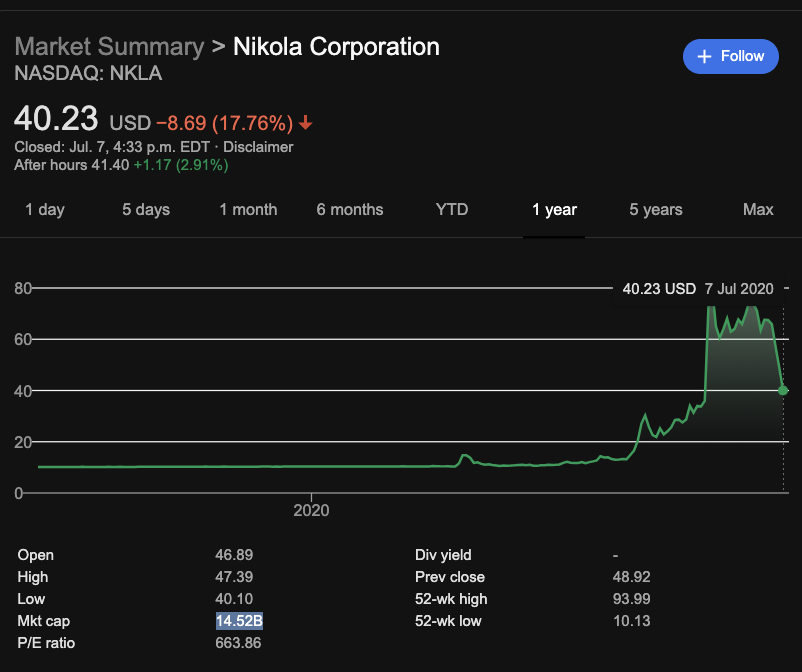The image size is (802, 672).
Task: Click the 80 y-axis label
Action: tap(23, 288)
